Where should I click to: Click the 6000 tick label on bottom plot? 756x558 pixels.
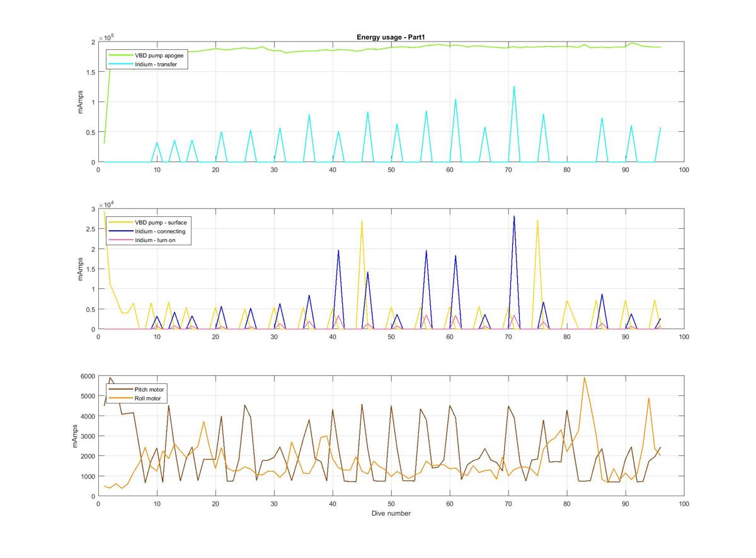click(x=87, y=376)
